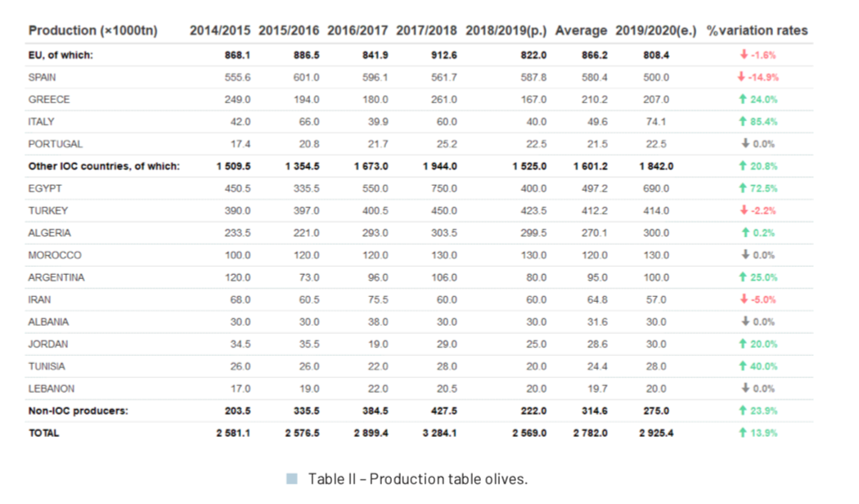Click the '%variation rates' column header

tap(757, 30)
